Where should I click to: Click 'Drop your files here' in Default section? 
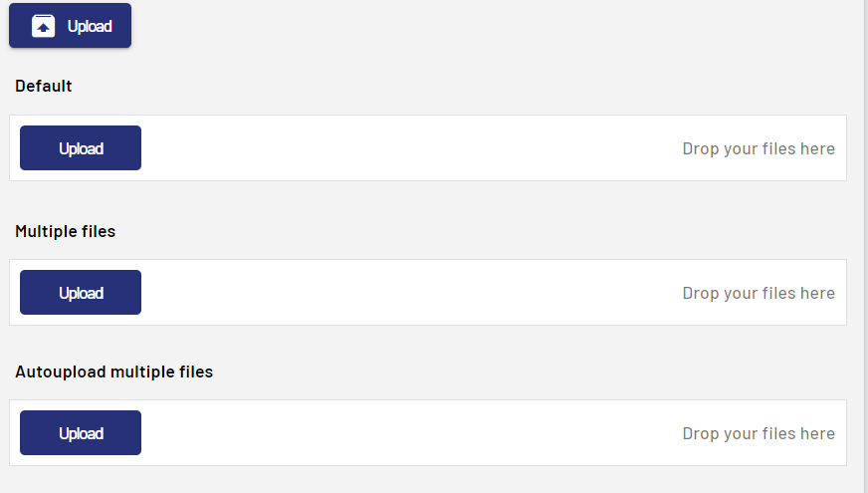pyautogui.click(x=759, y=148)
